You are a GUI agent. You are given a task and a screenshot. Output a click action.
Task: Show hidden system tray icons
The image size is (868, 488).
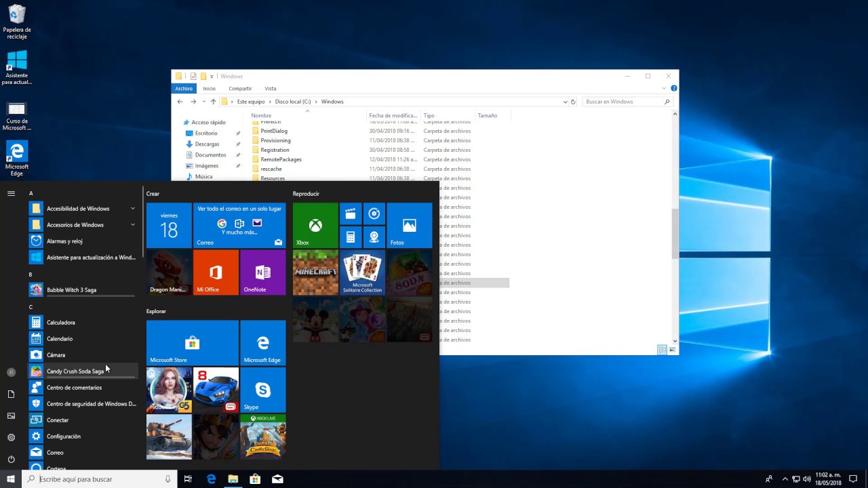click(x=785, y=479)
